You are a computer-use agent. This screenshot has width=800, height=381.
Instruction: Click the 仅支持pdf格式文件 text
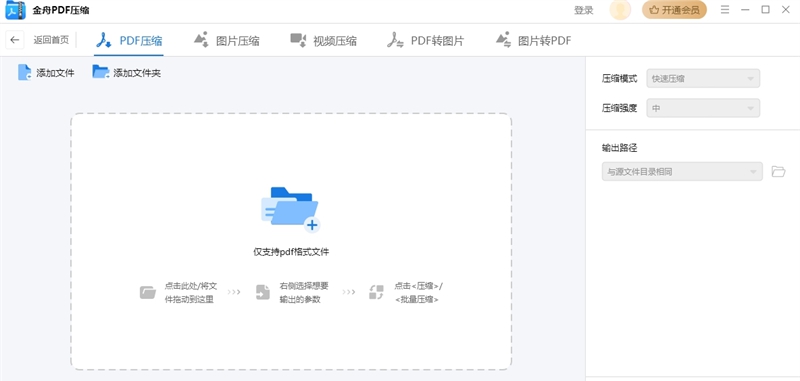(291, 251)
